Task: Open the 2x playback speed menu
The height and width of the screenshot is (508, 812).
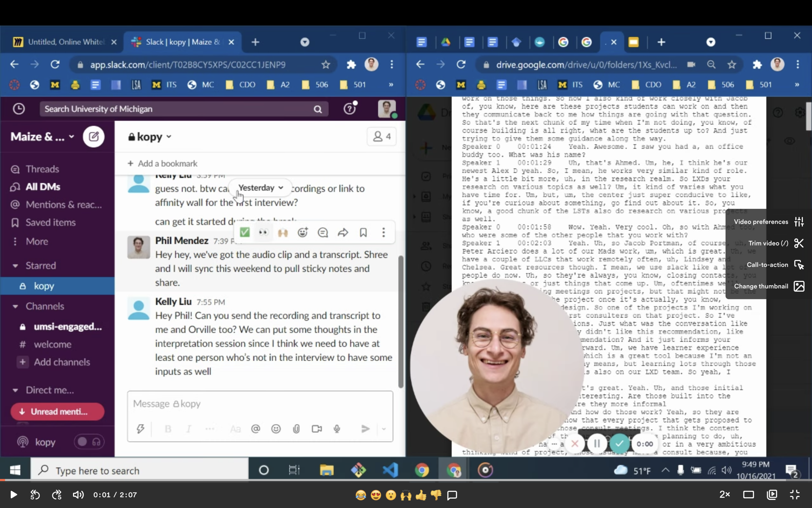Action: point(724,495)
